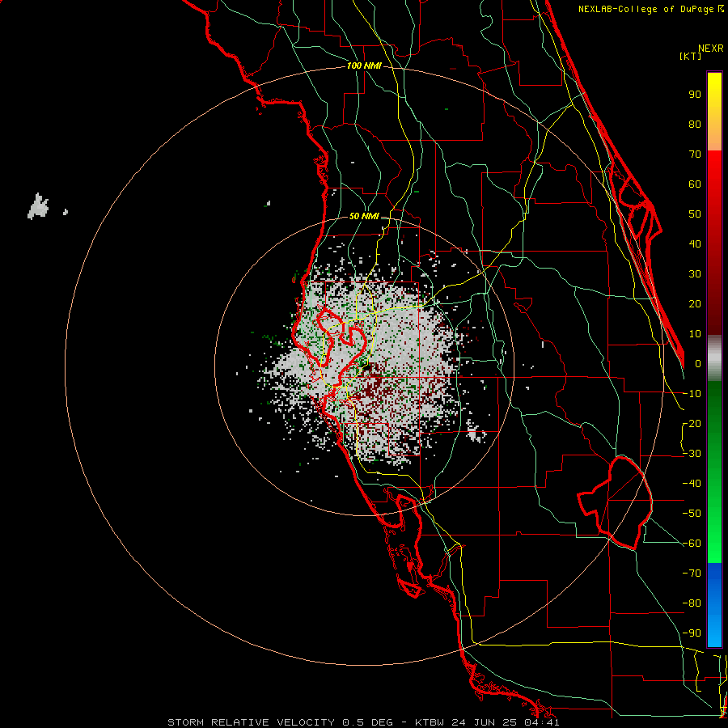Click the 90 value on velocity scale
This screenshot has height=728, width=728.
[x=695, y=95]
